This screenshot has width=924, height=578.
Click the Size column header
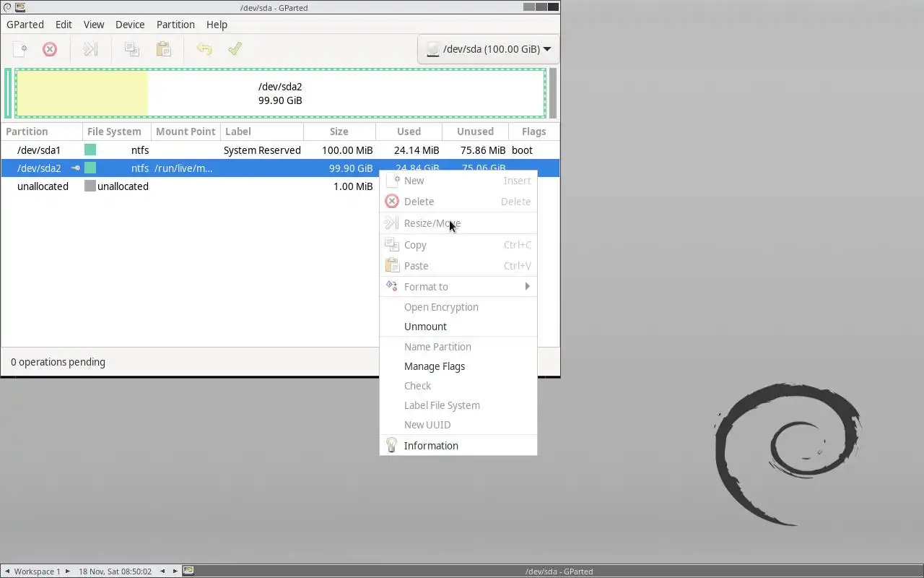[339, 131]
